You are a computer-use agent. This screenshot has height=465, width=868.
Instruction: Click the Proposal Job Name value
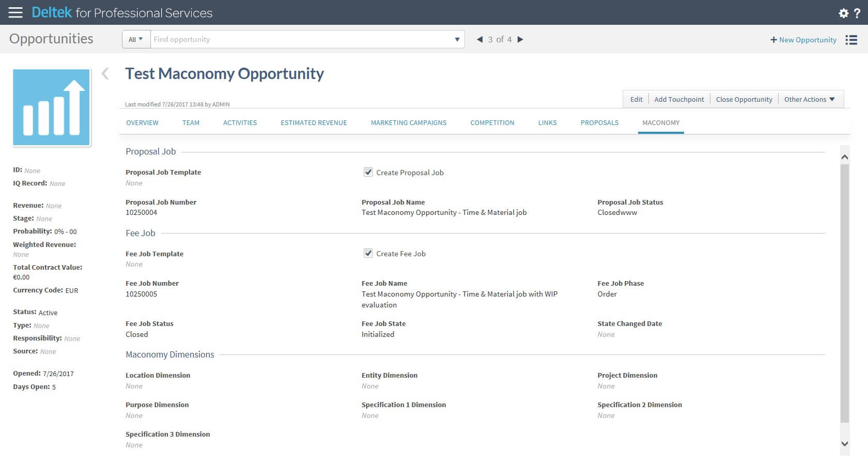click(x=444, y=212)
